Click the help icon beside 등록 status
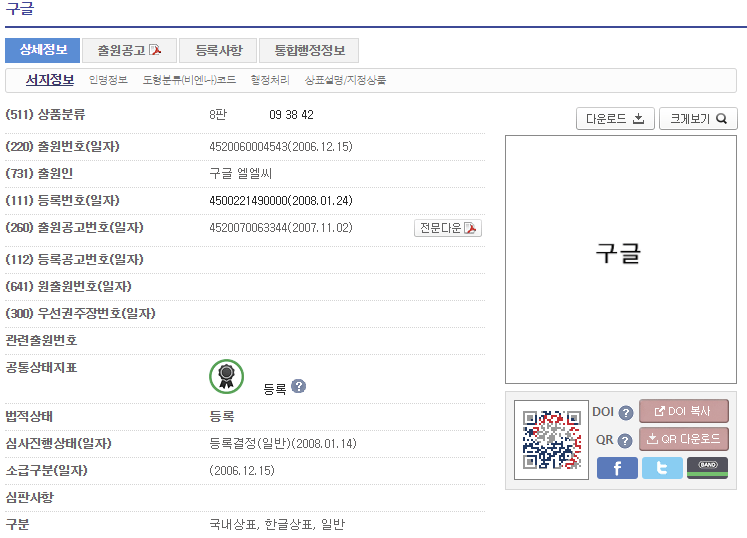Screen dimensions: 747x538 click(298, 387)
